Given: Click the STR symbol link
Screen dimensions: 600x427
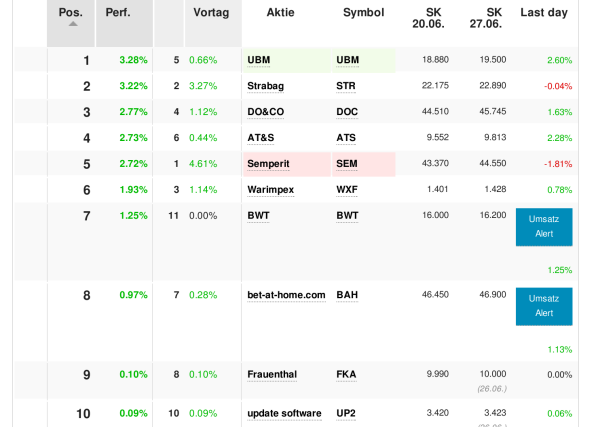Looking at the screenshot, I should pos(346,86).
